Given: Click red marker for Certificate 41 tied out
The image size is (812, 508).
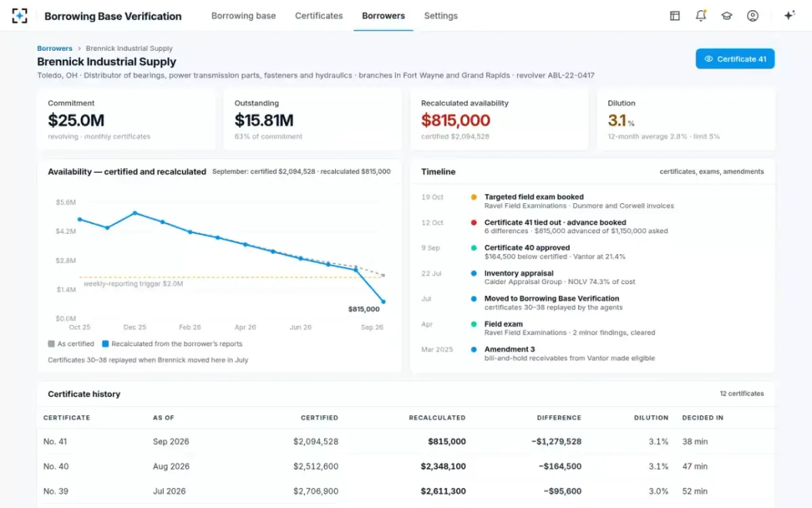Looking at the screenshot, I should click(474, 222).
